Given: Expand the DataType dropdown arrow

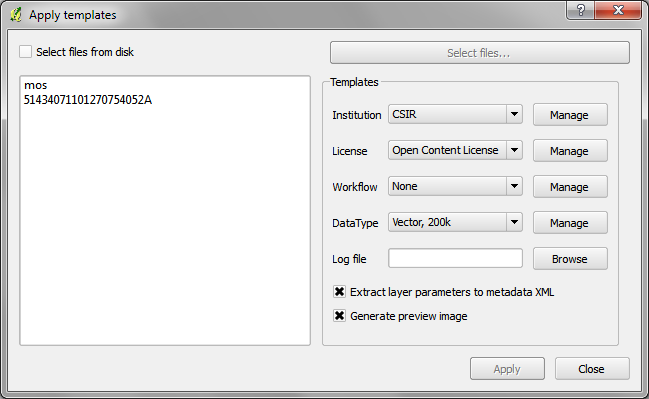Looking at the screenshot, I should pyautogui.click(x=514, y=222).
